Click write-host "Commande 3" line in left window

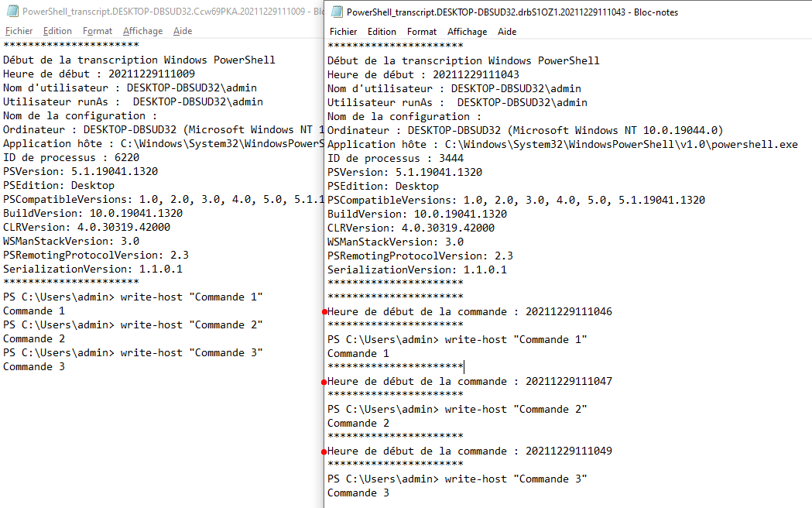click(x=132, y=353)
